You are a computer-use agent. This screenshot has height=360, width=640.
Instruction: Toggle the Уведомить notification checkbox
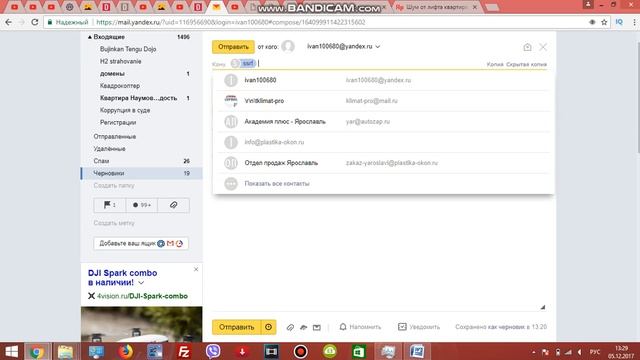pos(419,327)
